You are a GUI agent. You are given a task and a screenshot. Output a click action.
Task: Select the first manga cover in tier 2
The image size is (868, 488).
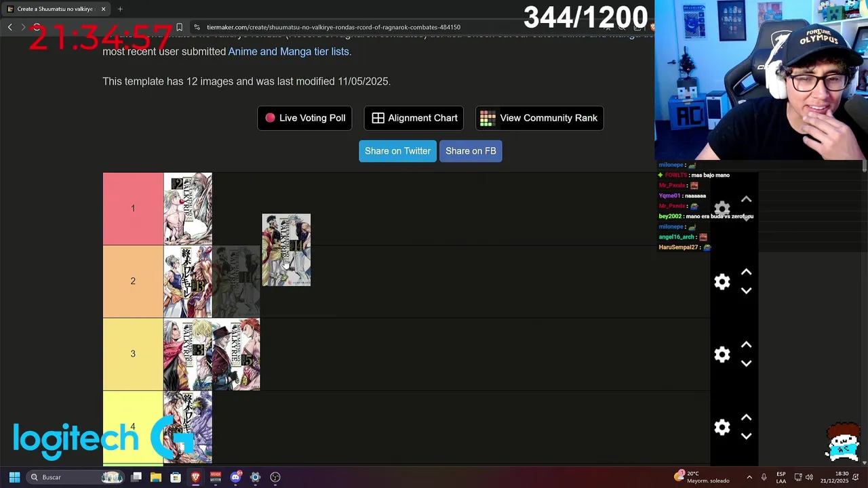188,281
